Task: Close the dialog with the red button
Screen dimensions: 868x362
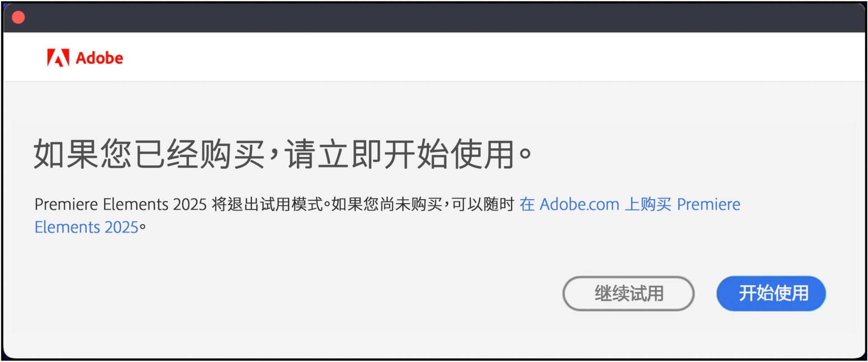Action: (18, 17)
